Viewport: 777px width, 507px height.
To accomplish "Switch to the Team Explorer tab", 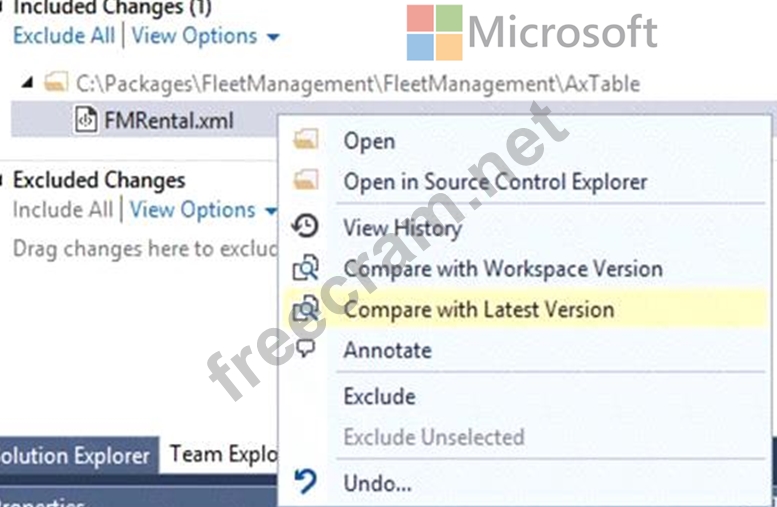I will pyautogui.click(x=223, y=454).
